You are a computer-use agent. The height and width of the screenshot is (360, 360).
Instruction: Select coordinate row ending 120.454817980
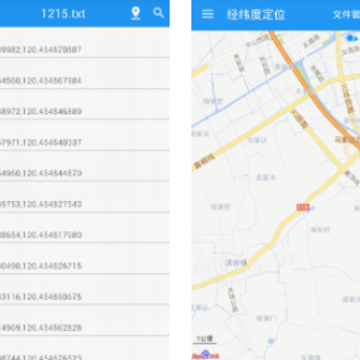point(85,228)
